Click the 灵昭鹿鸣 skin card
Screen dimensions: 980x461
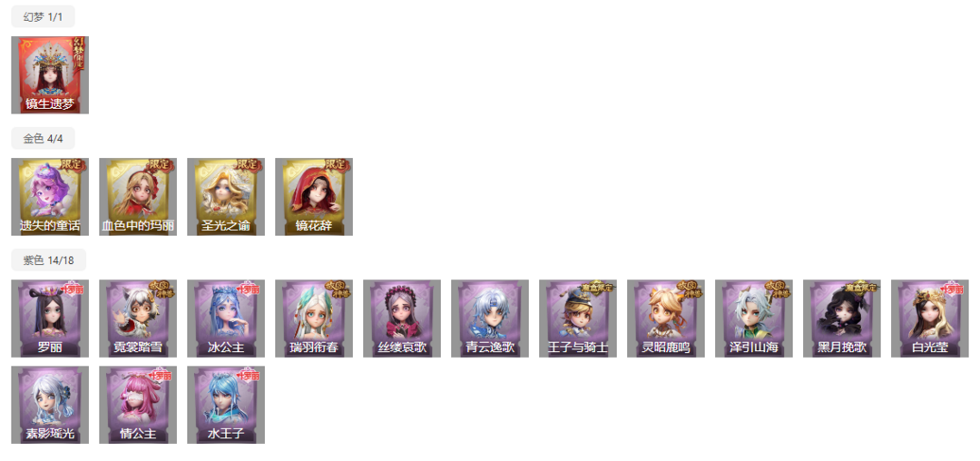pos(666,319)
